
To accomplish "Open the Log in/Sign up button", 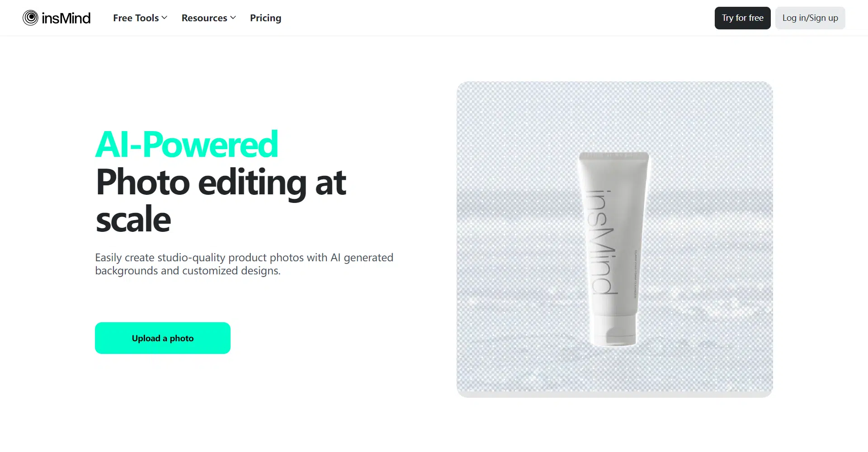I will tap(810, 18).
